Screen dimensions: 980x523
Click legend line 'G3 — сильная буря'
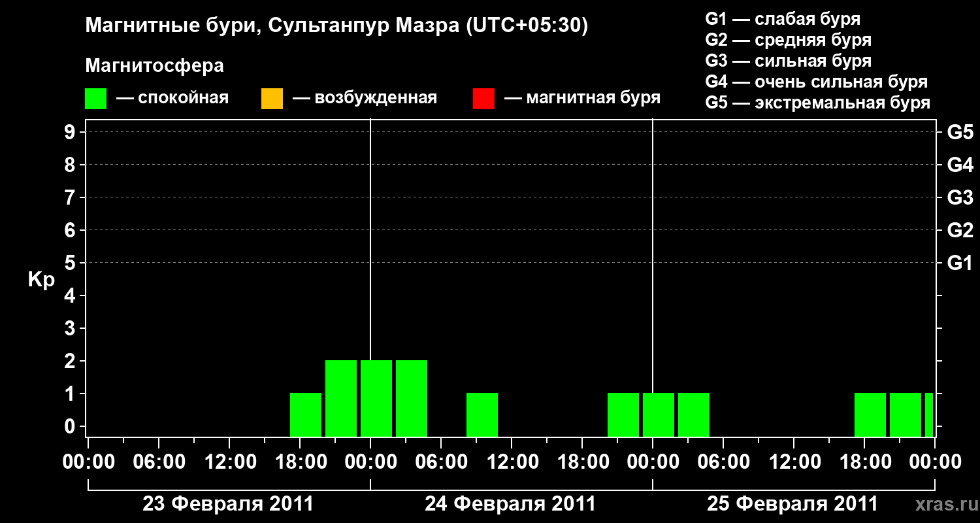(788, 61)
